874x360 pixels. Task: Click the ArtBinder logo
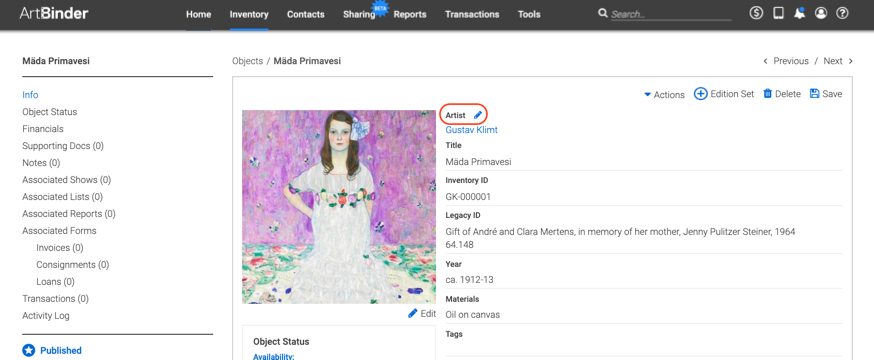coord(54,13)
